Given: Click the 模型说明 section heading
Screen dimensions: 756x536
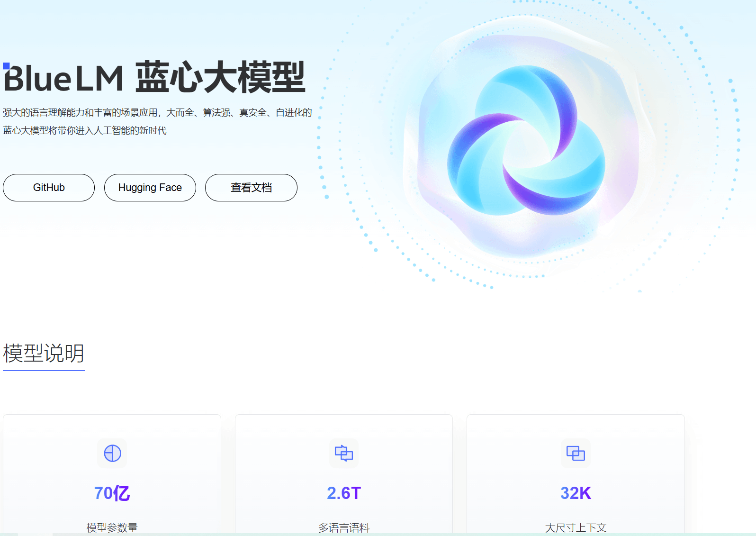Looking at the screenshot, I should pos(44,353).
